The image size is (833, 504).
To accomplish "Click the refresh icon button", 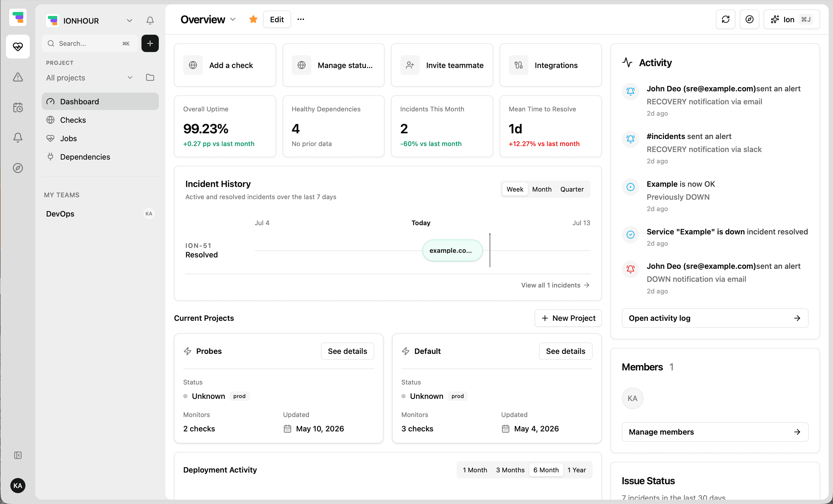I will tap(726, 19).
